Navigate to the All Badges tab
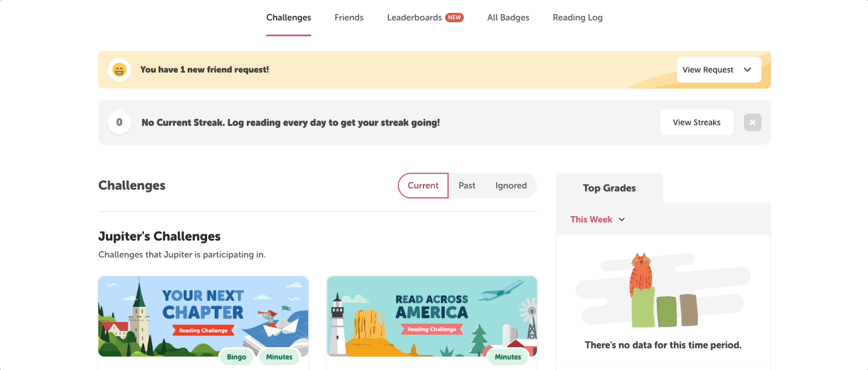The image size is (868, 370). 508,17
